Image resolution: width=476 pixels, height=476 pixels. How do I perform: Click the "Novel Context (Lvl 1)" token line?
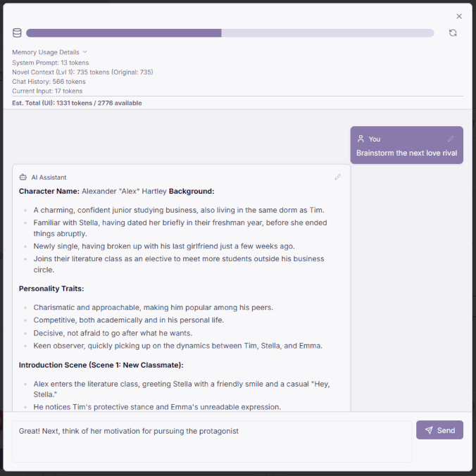click(82, 72)
